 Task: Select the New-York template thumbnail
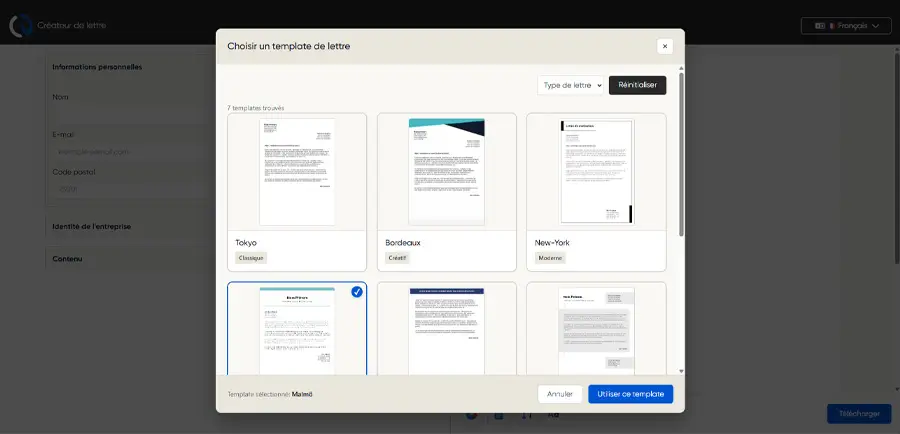coord(596,172)
